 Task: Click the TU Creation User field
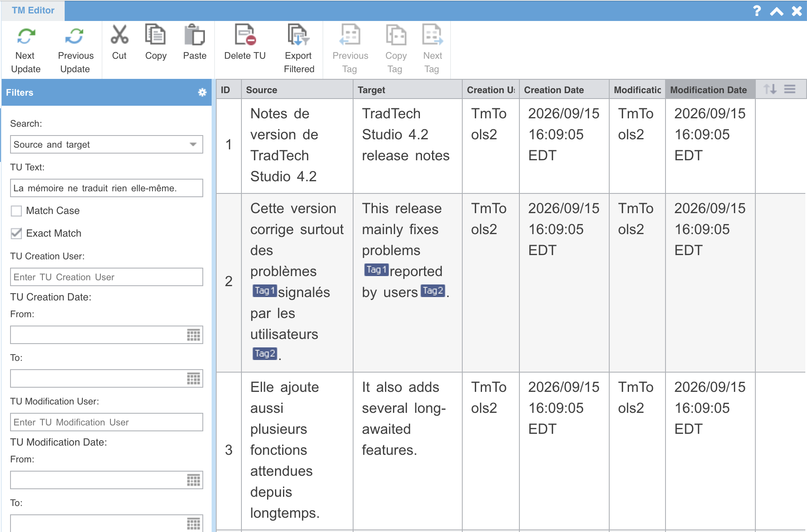(107, 277)
